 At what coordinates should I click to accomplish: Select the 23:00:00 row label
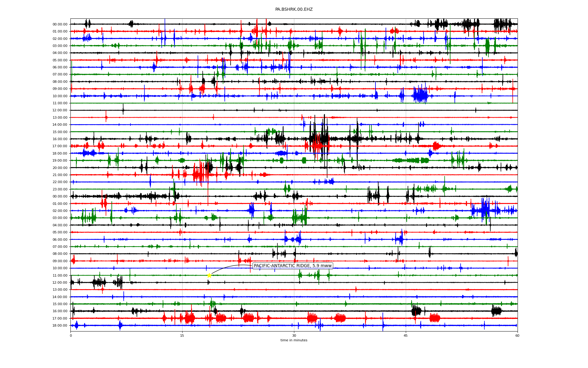click(60, 189)
